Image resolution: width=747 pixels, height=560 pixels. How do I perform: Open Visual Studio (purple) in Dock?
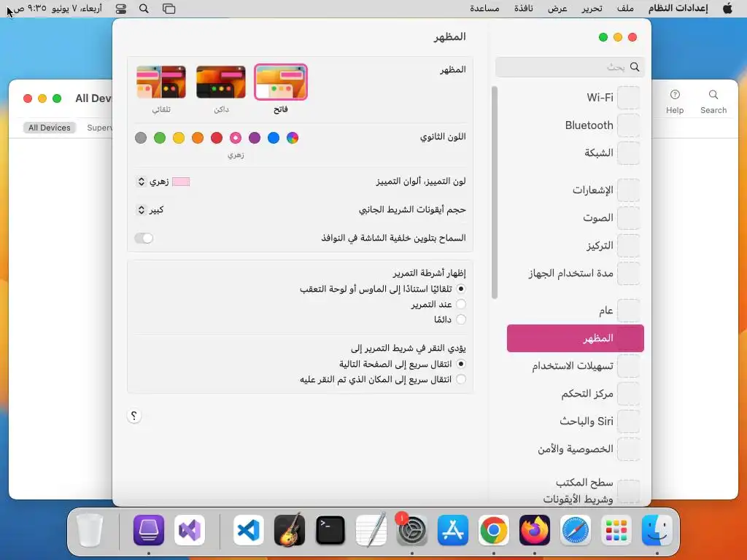pos(190,530)
